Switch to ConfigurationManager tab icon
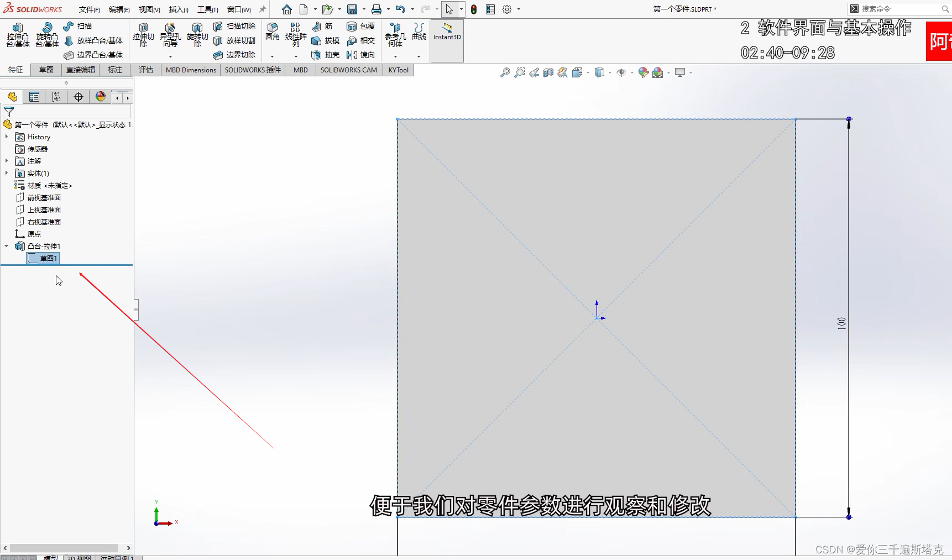This screenshot has height=560, width=952. (x=56, y=97)
